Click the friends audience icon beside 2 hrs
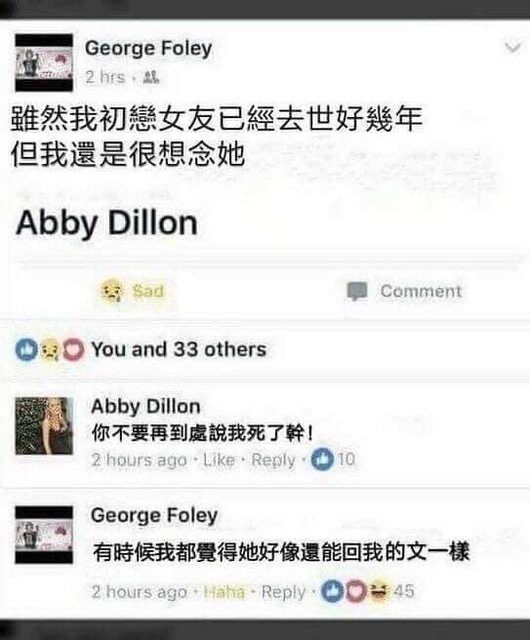Screen dimensions: 530x640 coord(151,77)
